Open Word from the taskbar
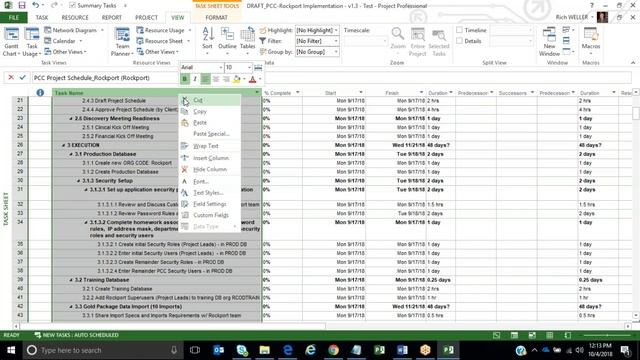The height and width of the screenshot is (360, 640). (x=402, y=350)
